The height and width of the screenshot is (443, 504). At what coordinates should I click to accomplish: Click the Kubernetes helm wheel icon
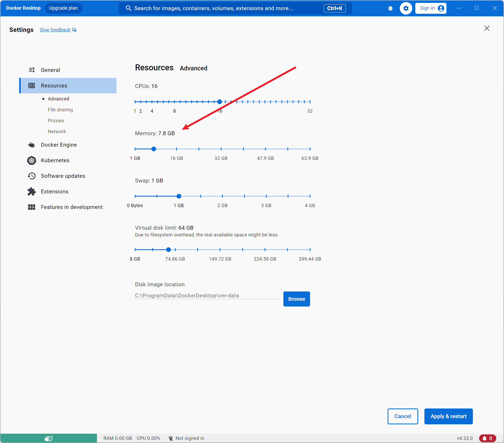[32, 160]
